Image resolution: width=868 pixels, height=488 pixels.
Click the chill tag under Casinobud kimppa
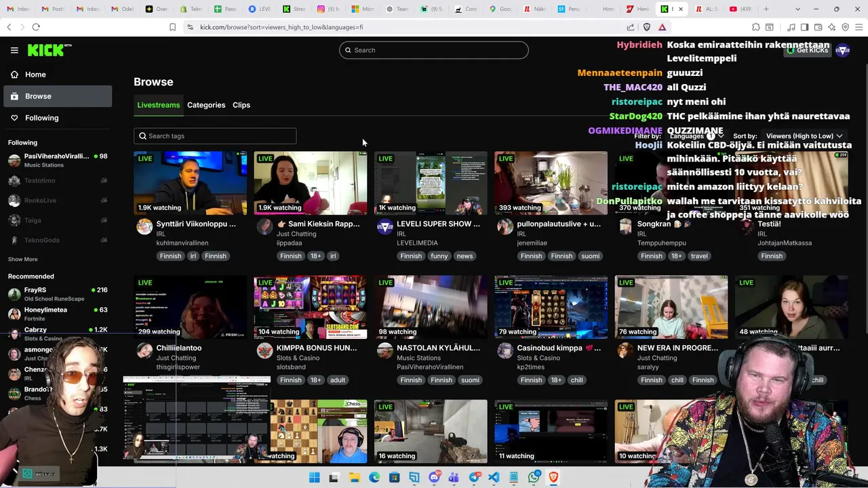(x=576, y=380)
